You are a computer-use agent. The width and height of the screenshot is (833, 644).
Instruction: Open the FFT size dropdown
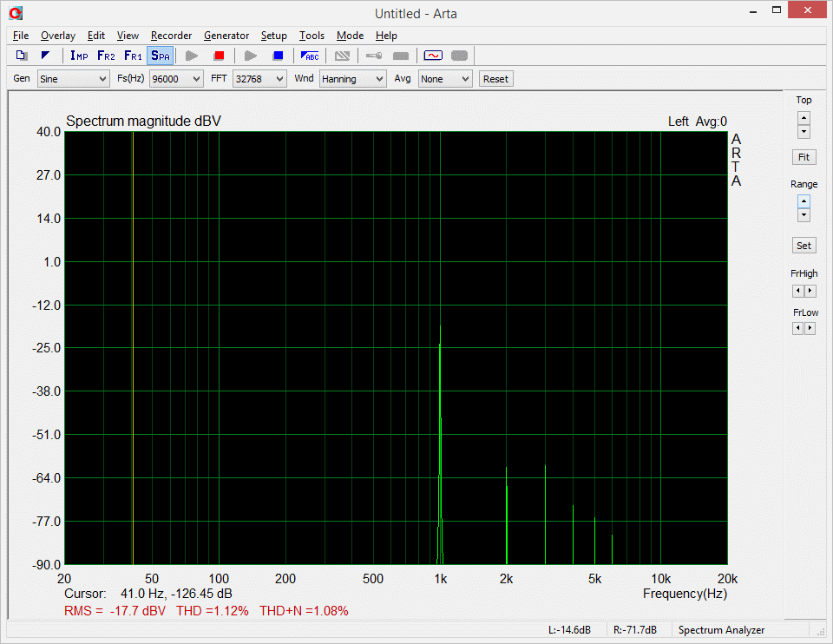click(259, 79)
